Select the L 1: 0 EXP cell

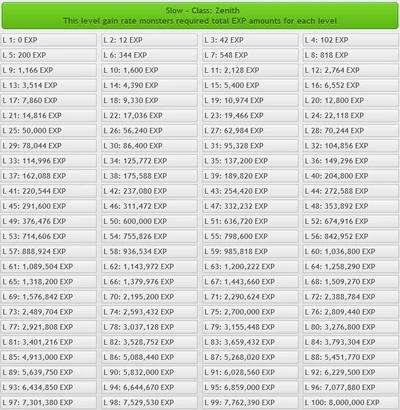(49, 40)
